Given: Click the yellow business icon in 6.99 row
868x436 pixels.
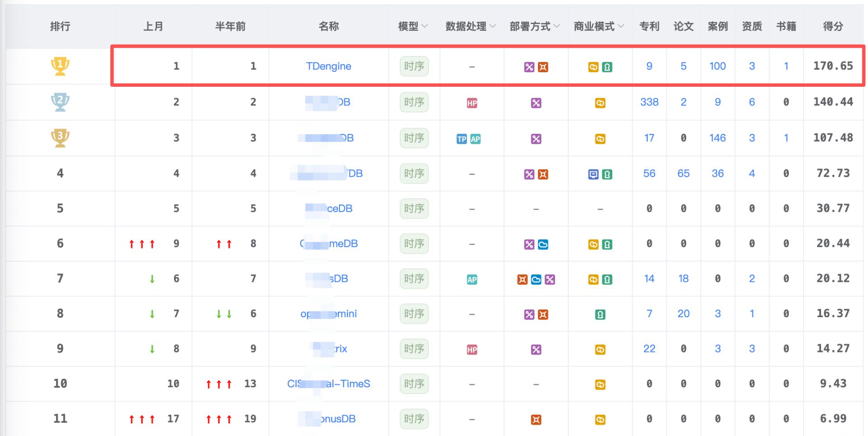Looking at the screenshot, I should pos(600,420).
